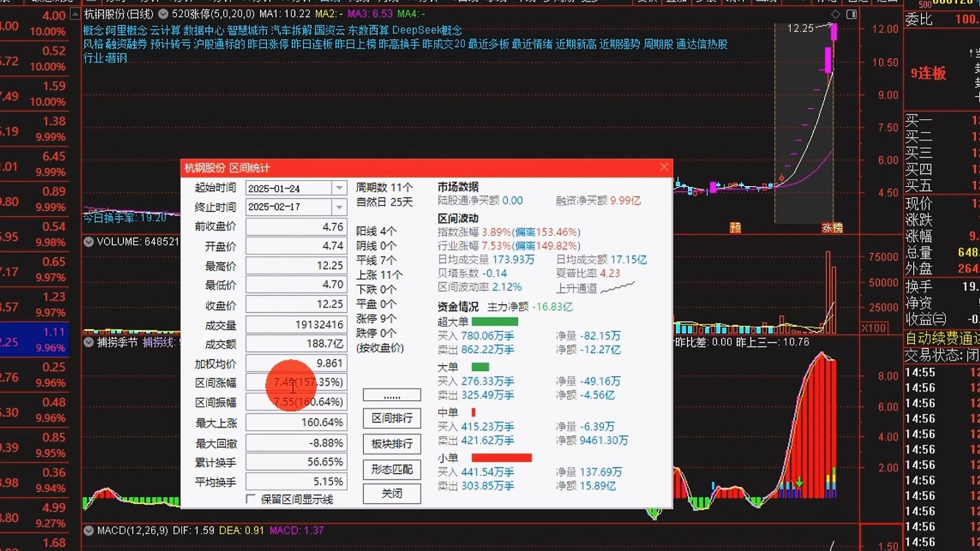The image size is (980, 551).
Task: Click the picture-in-picture icon at chart top right
Action: pos(851,13)
